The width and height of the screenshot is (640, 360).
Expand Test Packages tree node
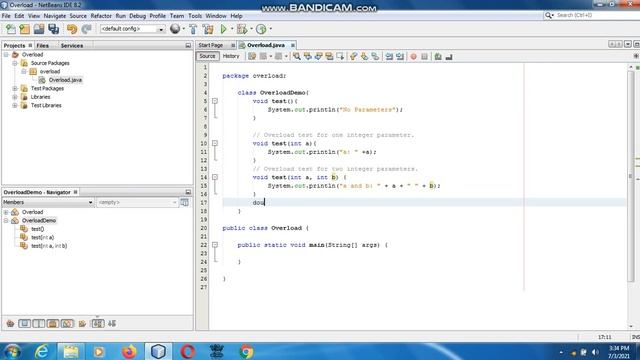pos(15,89)
